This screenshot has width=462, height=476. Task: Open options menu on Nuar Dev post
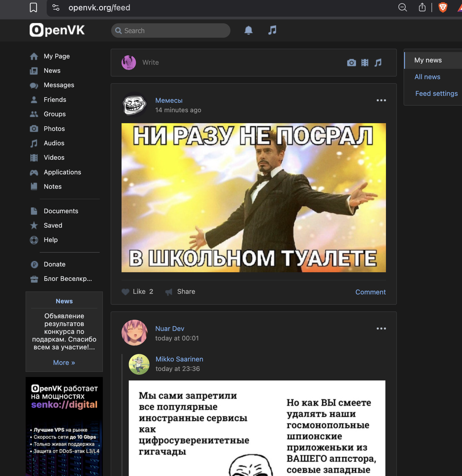pyautogui.click(x=381, y=329)
